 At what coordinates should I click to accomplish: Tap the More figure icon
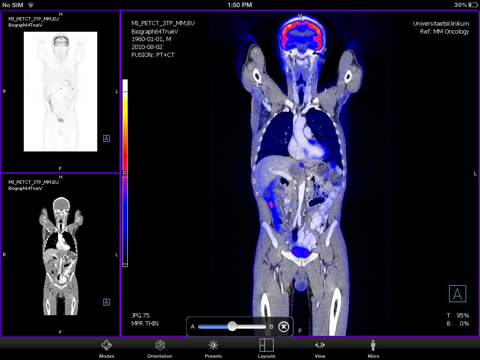click(373, 349)
